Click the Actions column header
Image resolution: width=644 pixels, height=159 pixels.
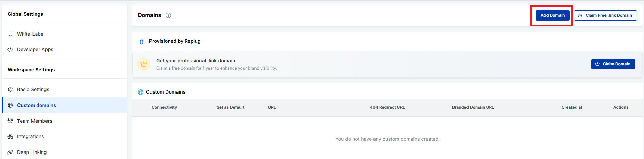621,107
